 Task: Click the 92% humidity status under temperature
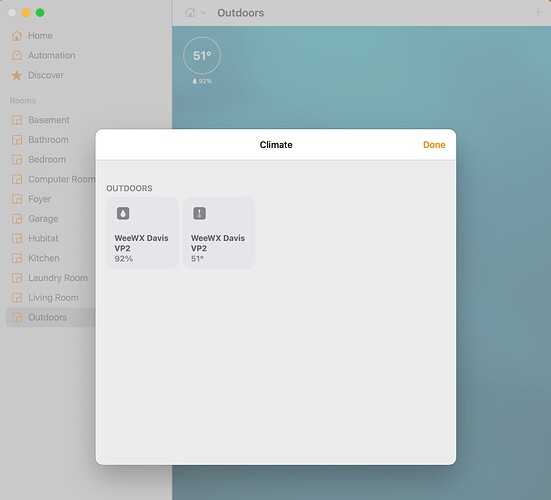click(x=202, y=81)
